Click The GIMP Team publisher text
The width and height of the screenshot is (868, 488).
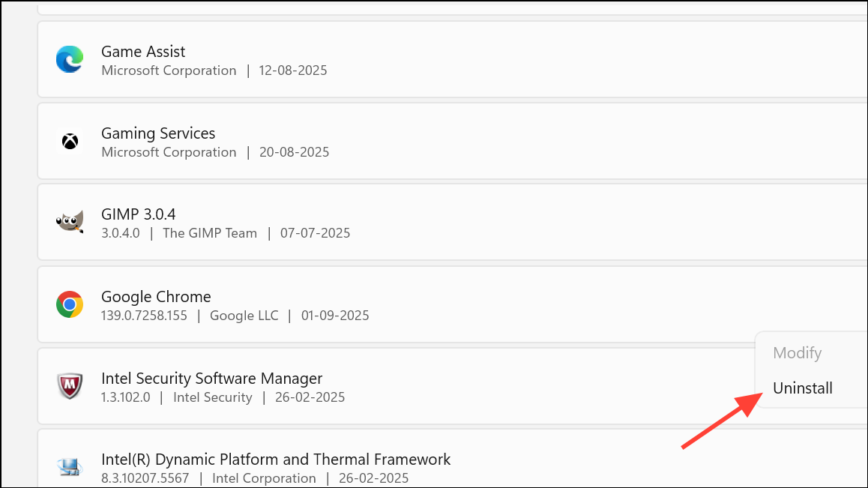coord(210,233)
